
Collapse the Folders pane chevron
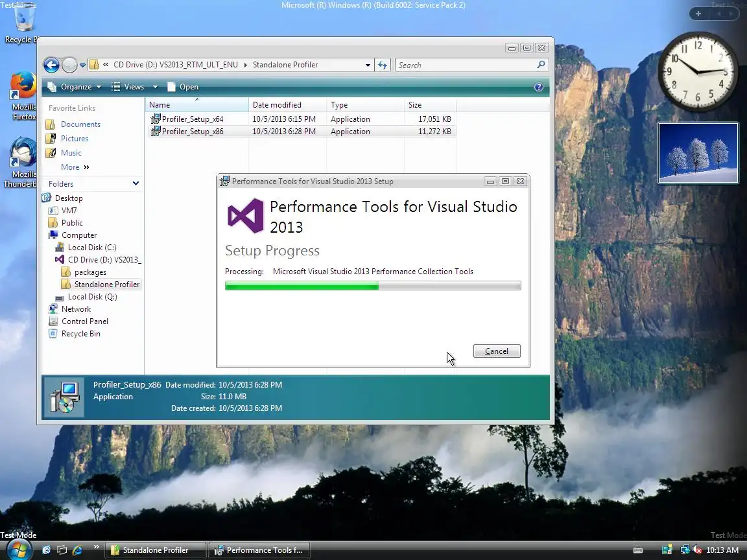136,183
